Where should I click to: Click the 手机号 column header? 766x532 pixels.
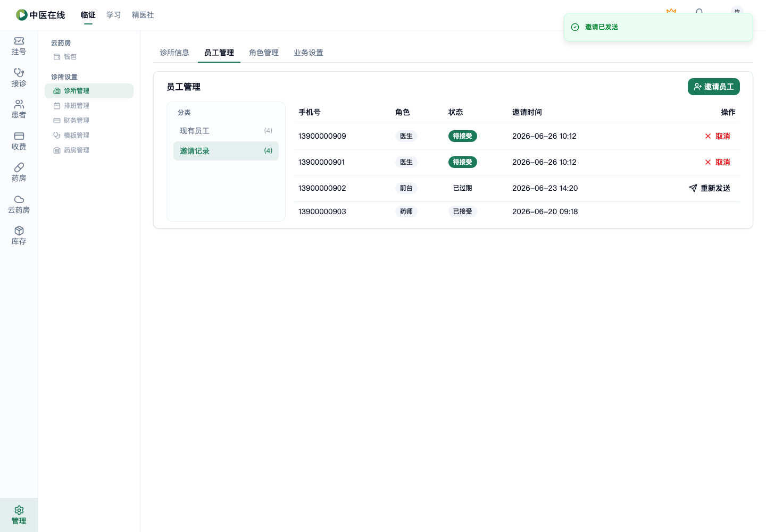pyautogui.click(x=310, y=112)
